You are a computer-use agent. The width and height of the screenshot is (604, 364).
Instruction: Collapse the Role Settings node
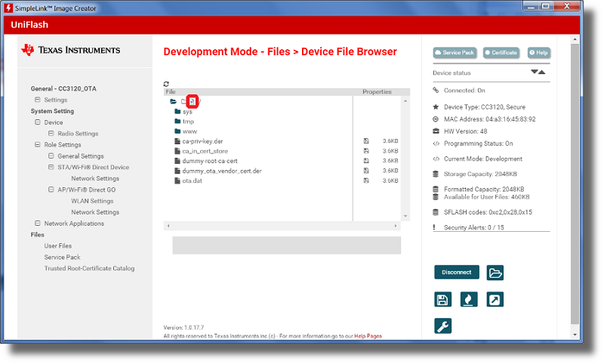[x=38, y=145]
